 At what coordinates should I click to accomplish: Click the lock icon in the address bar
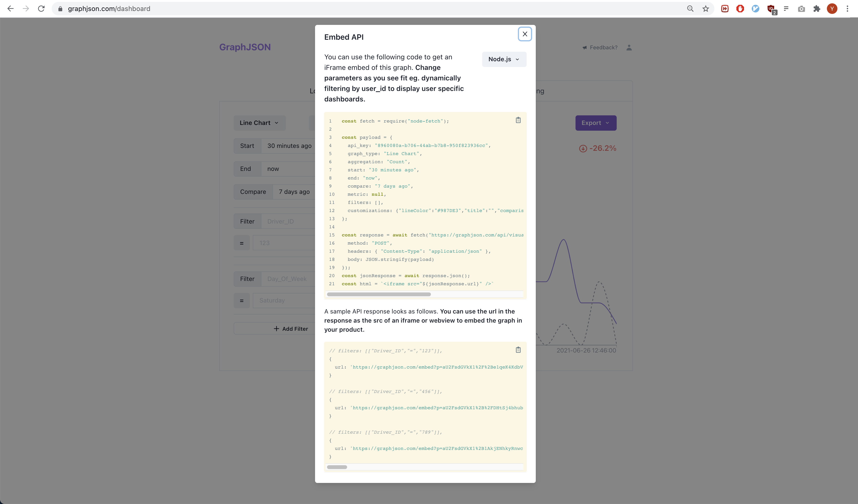[x=60, y=9]
